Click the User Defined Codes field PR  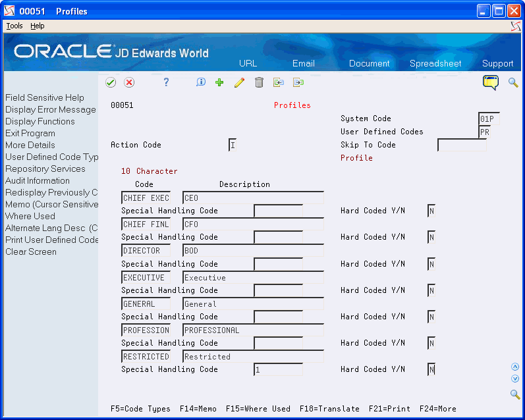pos(484,132)
